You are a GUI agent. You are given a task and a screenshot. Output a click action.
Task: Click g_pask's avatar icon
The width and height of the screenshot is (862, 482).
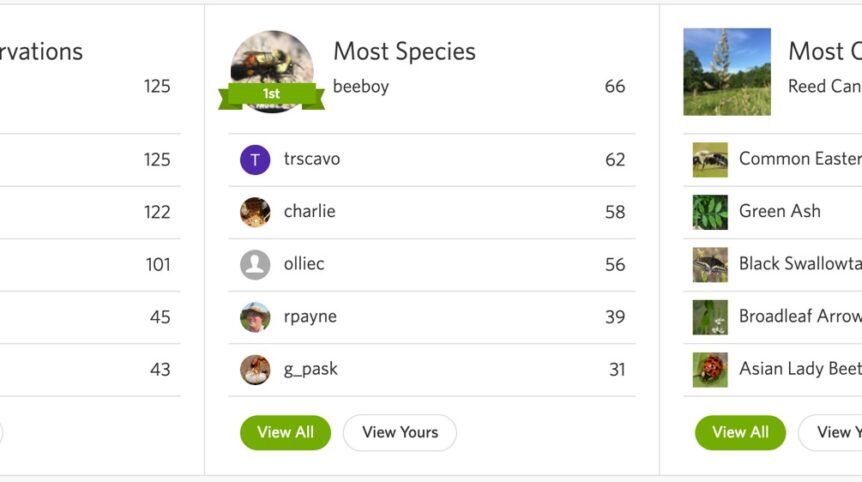255,369
